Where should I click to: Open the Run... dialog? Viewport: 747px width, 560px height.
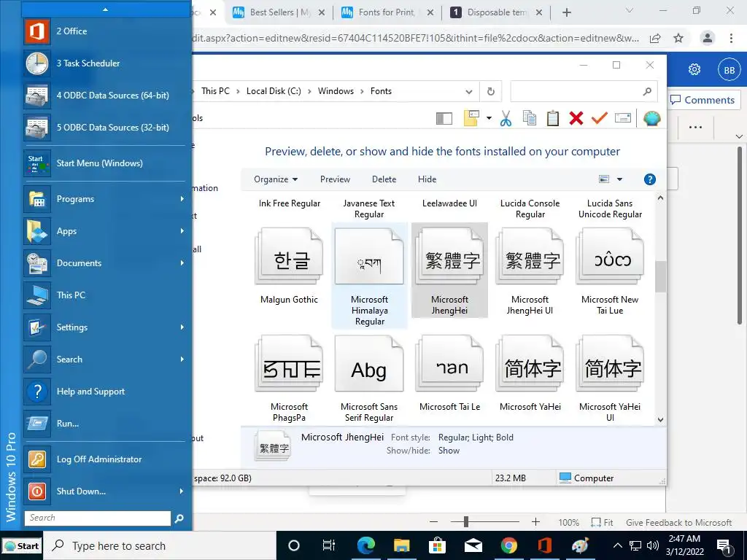(x=107, y=424)
